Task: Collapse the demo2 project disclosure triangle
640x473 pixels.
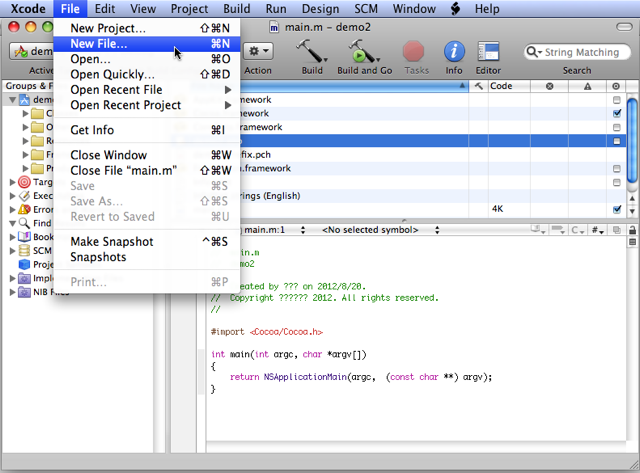Action: coord(12,100)
